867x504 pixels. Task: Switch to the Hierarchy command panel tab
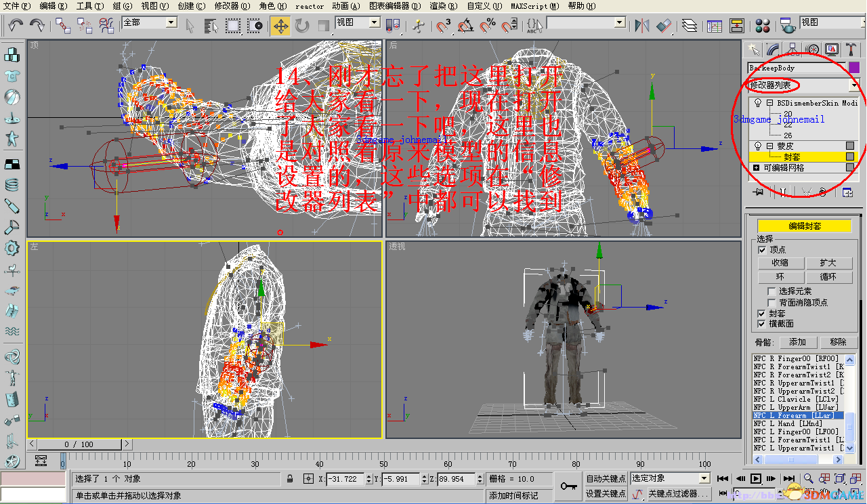pos(792,49)
